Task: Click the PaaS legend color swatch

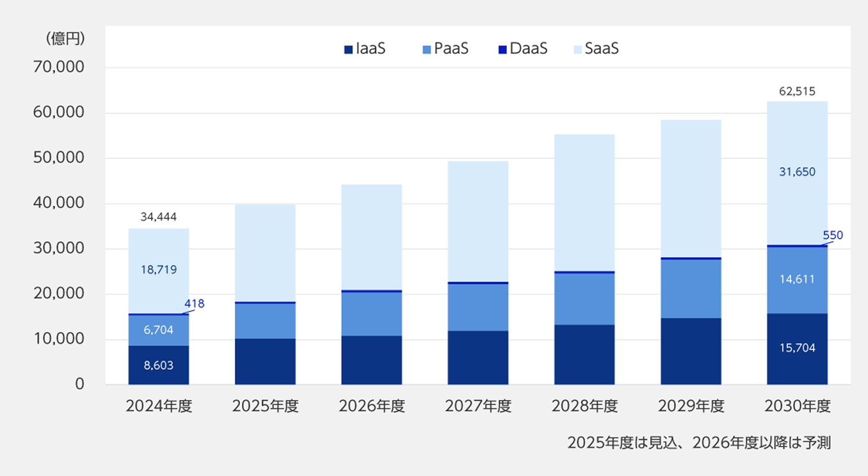Action: (x=427, y=49)
